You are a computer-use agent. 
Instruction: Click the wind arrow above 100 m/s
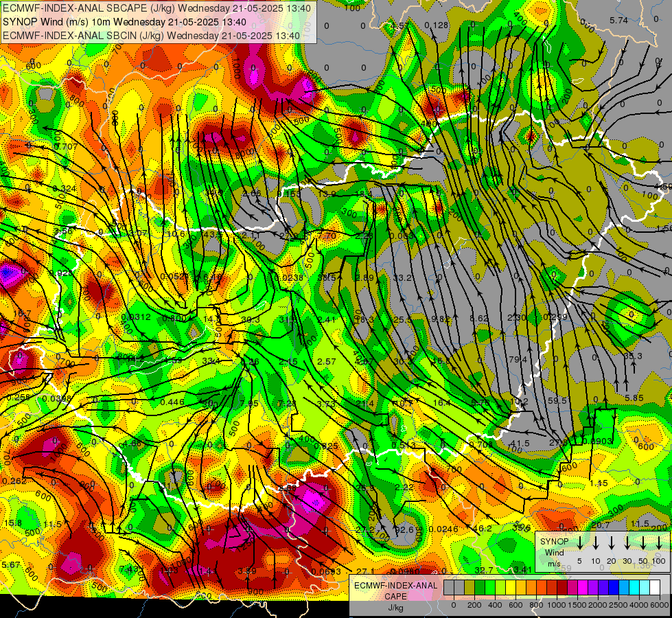tap(659, 543)
